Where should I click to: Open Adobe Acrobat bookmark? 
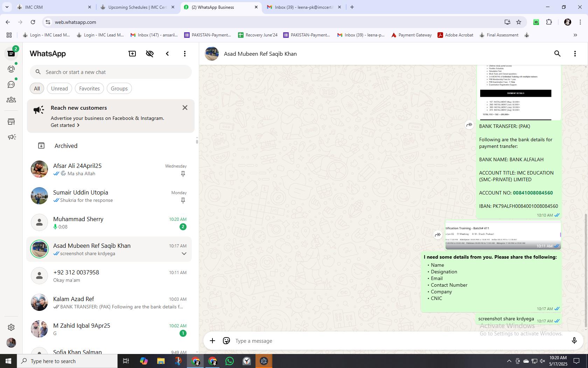point(455,35)
